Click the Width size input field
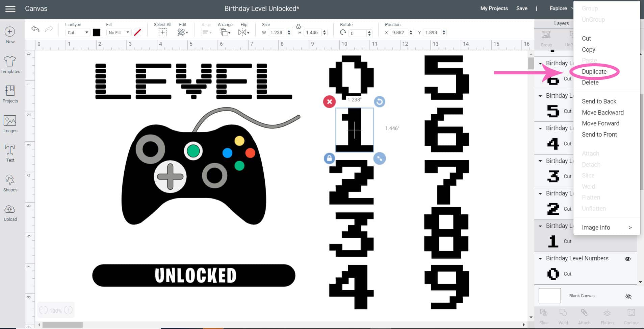This screenshot has height=329, width=644. [x=277, y=32]
